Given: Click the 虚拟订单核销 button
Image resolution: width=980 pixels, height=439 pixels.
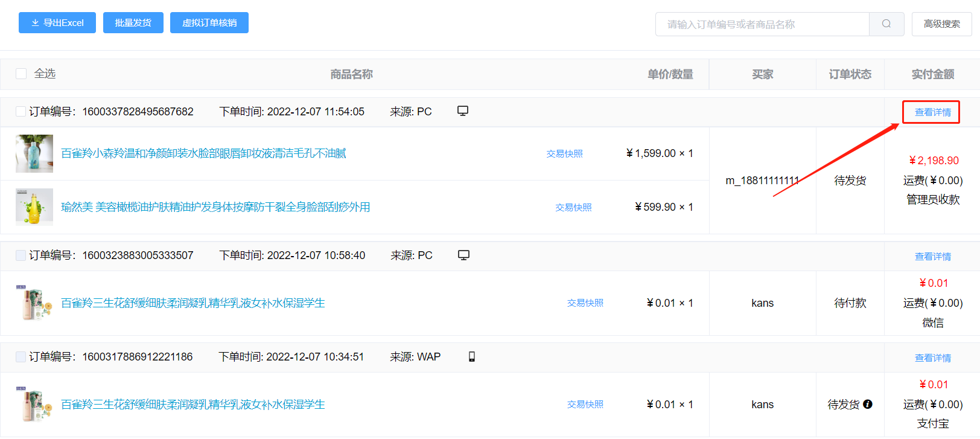Looking at the screenshot, I should coord(209,22).
